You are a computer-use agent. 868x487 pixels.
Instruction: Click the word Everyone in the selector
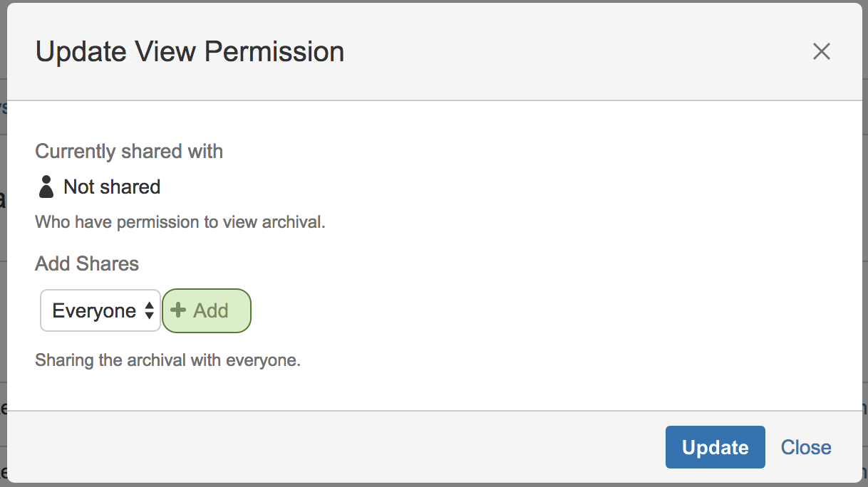coord(94,310)
